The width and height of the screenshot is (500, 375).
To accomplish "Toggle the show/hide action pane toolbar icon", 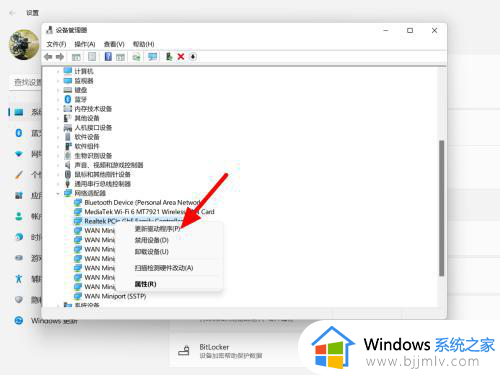I will (x=120, y=57).
